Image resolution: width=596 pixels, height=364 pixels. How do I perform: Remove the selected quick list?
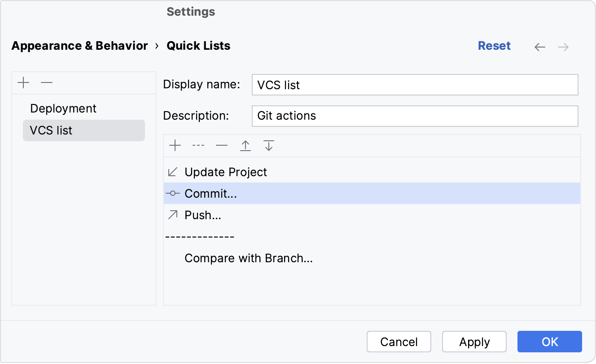click(x=47, y=82)
